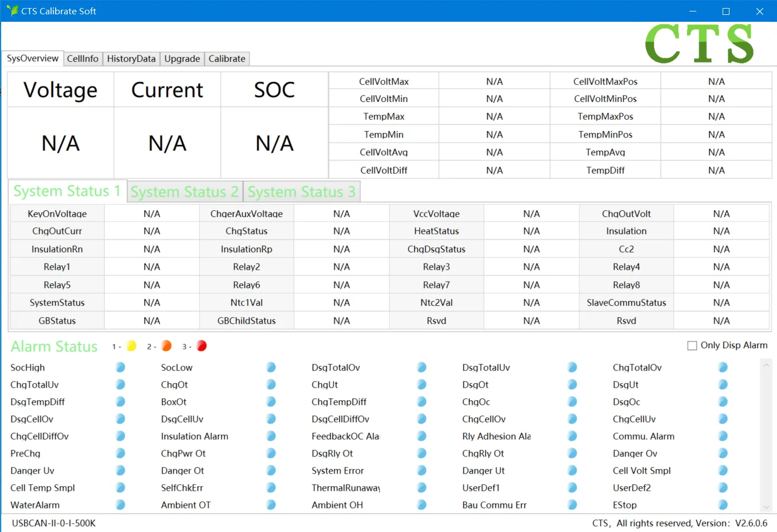Go to the Calibrate tab
The image size is (777, 532).
click(227, 58)
